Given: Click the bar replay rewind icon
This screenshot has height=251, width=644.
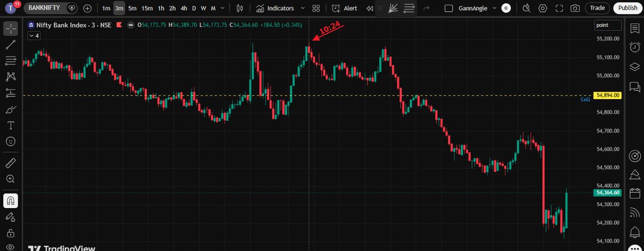Looking at the screenshot, I should [370, 8].
